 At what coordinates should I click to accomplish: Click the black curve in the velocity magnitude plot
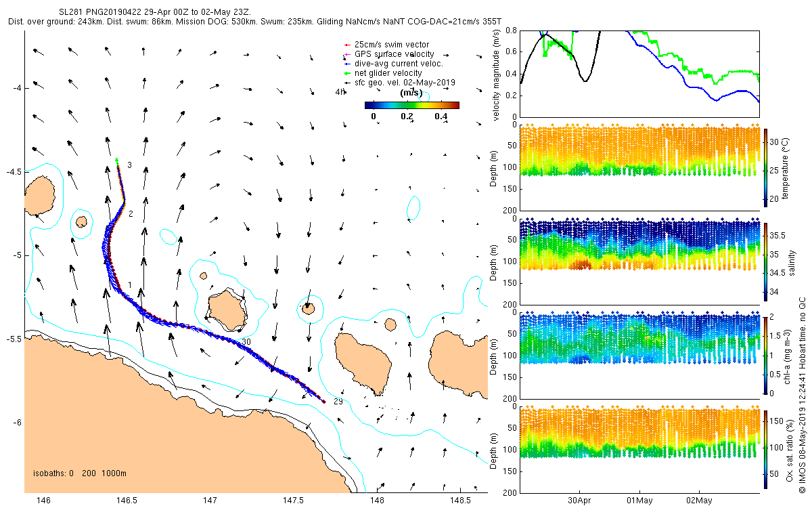click(587, 81)
